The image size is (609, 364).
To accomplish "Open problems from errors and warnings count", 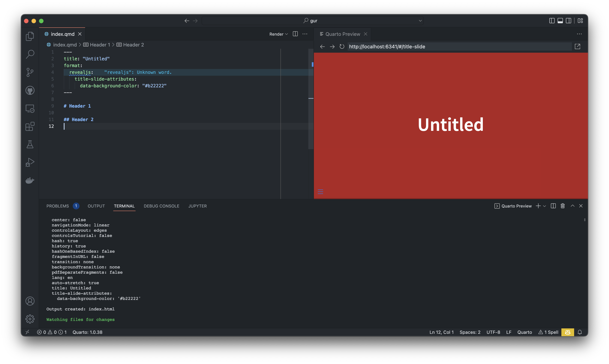I will pyautogui.click(x=52, y=332).
